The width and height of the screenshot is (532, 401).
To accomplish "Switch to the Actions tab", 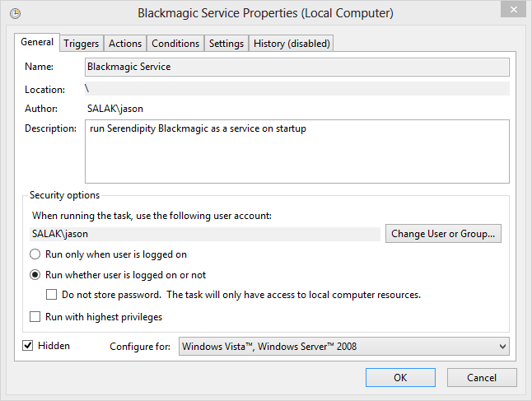I will pyautogui.click(x=125, y=44).
